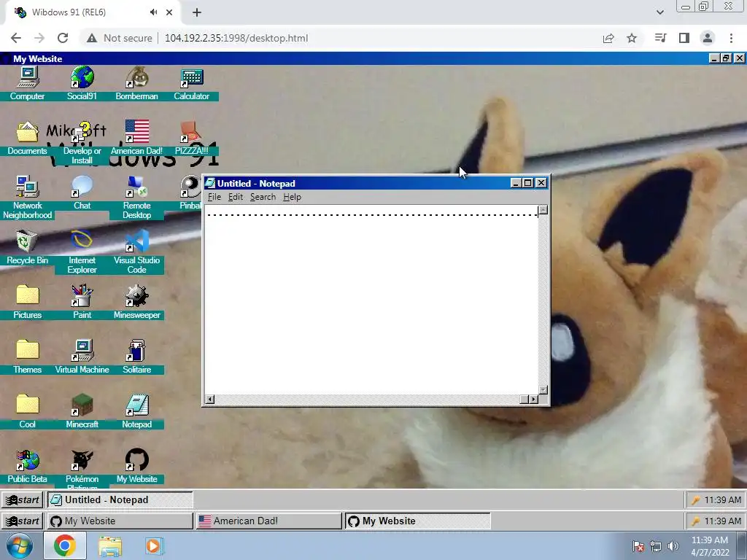
Task: Bookmark this page with star icon
Action: tap(632, 38)
